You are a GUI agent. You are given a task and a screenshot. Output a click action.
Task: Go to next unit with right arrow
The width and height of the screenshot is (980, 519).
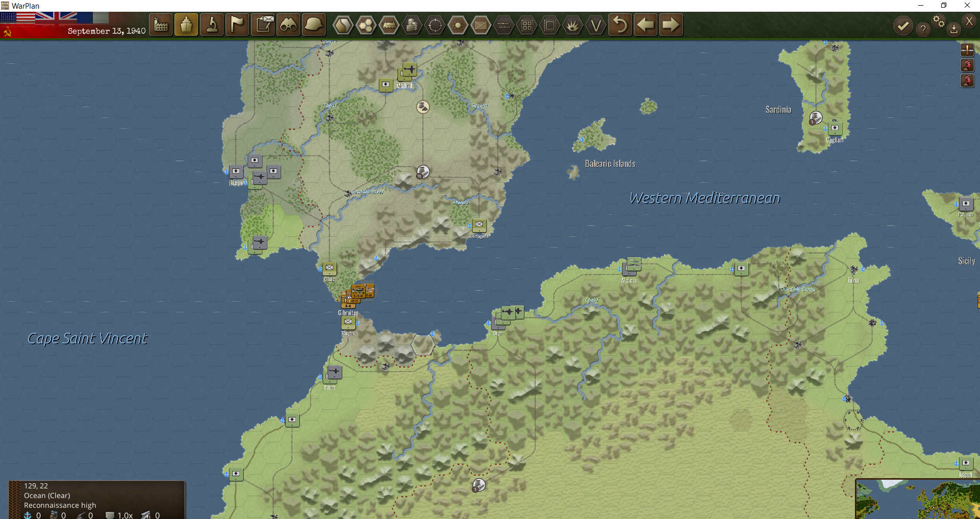671,24
